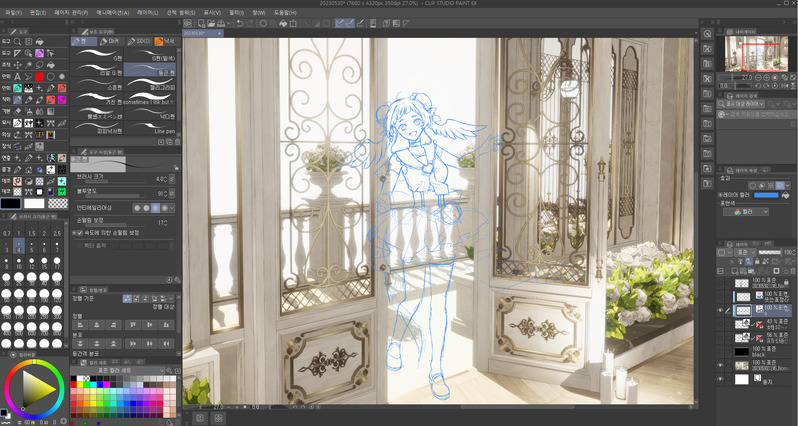The width and height of the screenshot is (798, 426).
Task: Hide the background photo layer above 용지
Action: (x=720, y=365)
